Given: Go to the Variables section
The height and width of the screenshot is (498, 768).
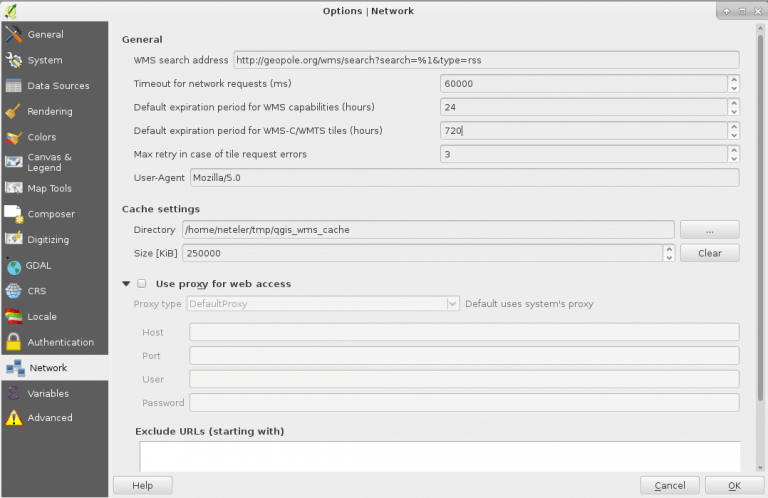Looking at the screenshot, I should [48, 393].
